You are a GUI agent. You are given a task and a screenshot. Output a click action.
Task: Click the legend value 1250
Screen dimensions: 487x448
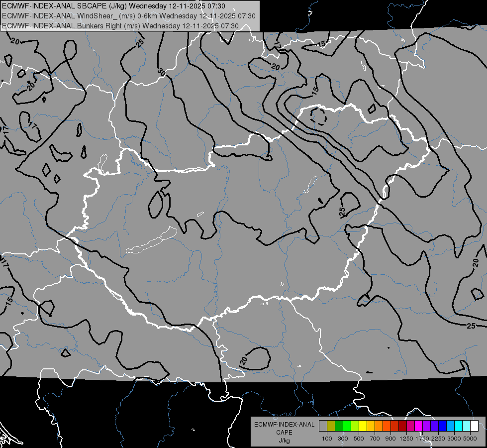pyautogui.click(x=406, y=439)
